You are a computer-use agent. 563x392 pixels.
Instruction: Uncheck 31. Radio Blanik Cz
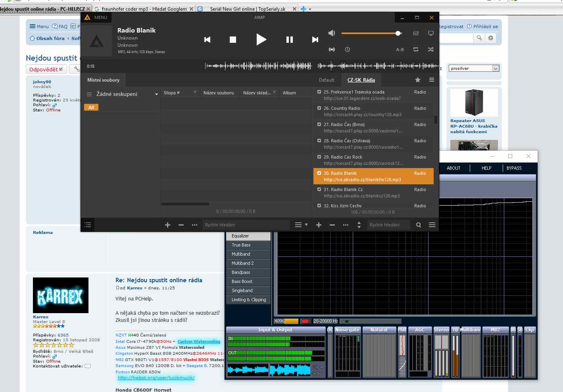(319, 189)
